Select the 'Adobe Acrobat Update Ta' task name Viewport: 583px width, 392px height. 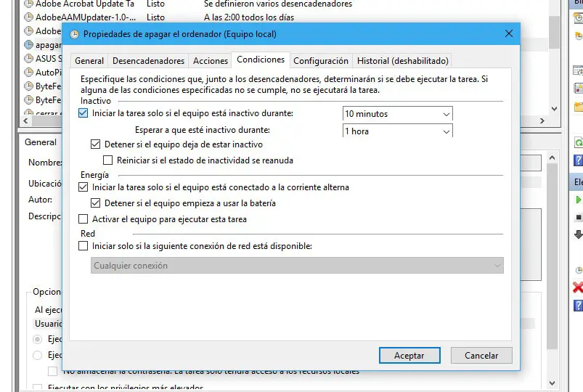tap(85, 4)
